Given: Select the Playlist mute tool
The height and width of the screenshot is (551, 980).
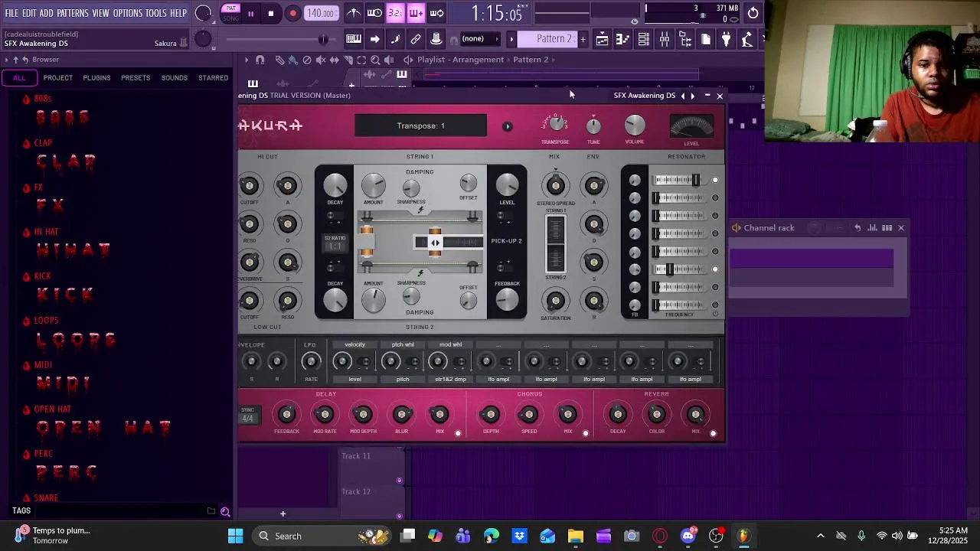Looking at the screenshot, I should [x=321, y=60].
